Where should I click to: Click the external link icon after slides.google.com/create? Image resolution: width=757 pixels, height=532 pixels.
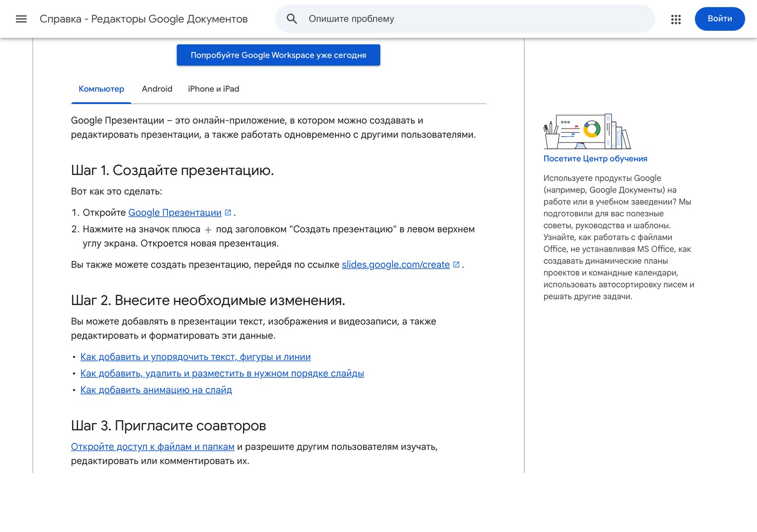click(x=456, y=264)
